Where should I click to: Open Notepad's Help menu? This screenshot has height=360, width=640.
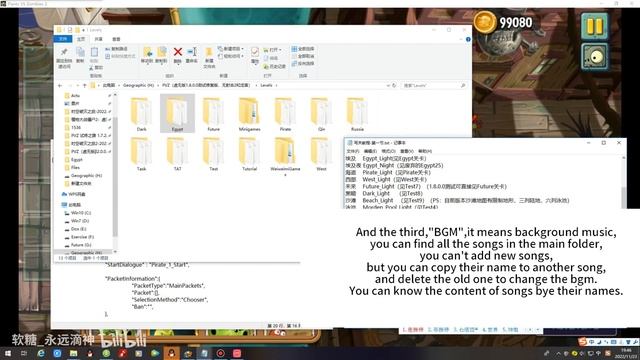click(424, 151)
